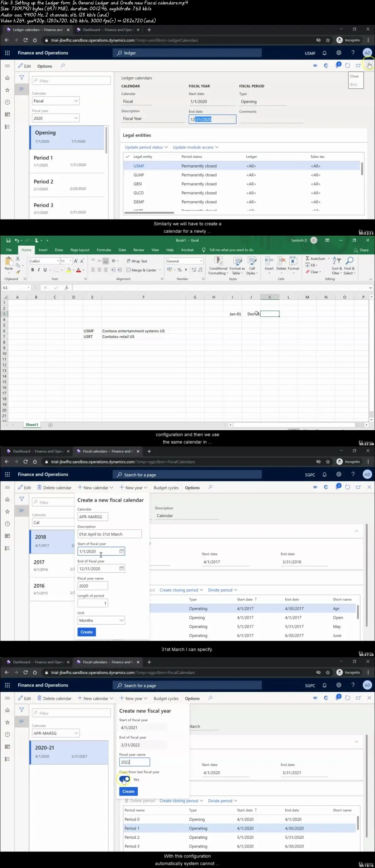375x868 pixels.
Task: Open Find & Select in Excel
Action: (349, 266)
